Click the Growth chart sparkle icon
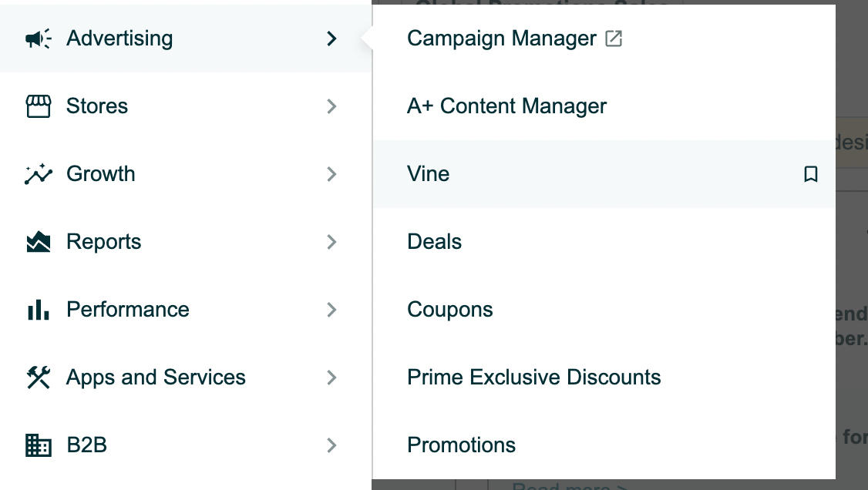This screenshot has width=868, height=490. point(39,173)
